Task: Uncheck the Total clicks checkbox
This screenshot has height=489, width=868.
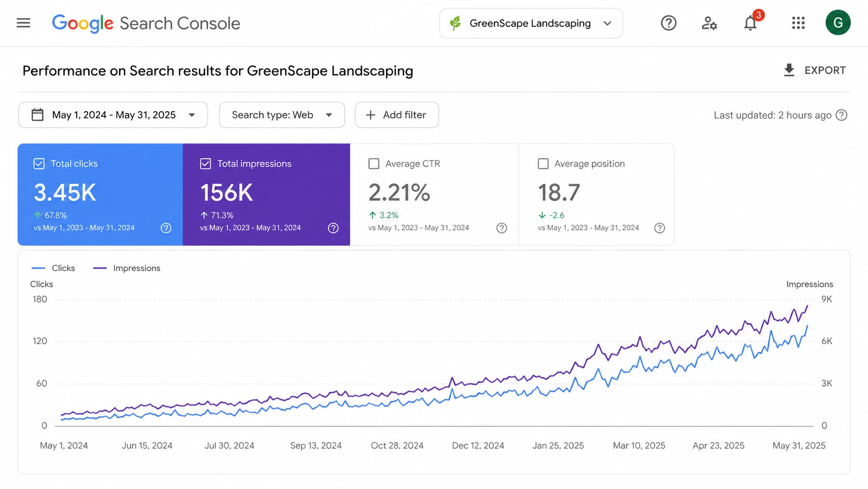Action: (39, 164)
